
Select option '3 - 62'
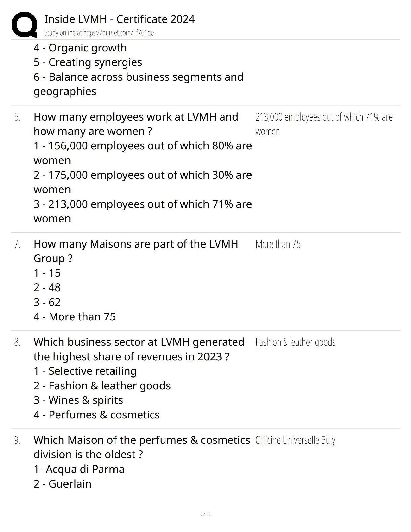point(47,302)
